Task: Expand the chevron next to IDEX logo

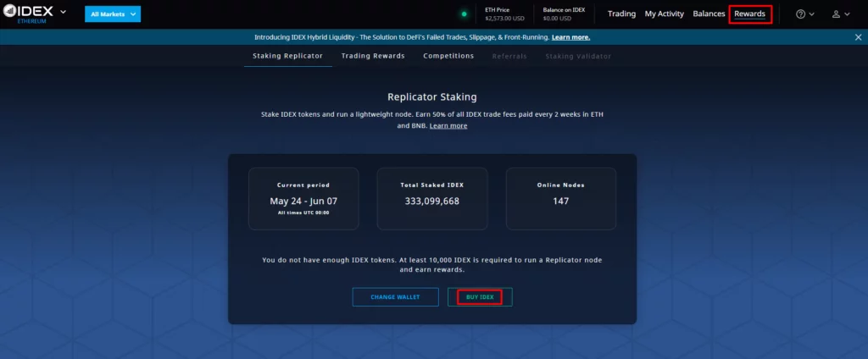Action: click(x=63, y=13)
